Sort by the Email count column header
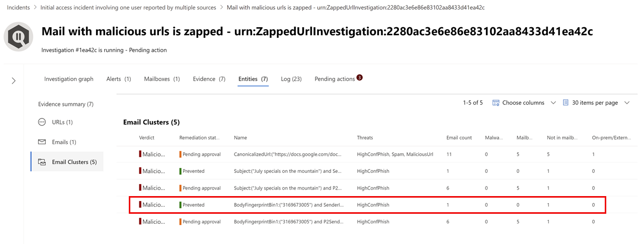The width and height of the screenshot is (644, 244). [x=459, y=138]
